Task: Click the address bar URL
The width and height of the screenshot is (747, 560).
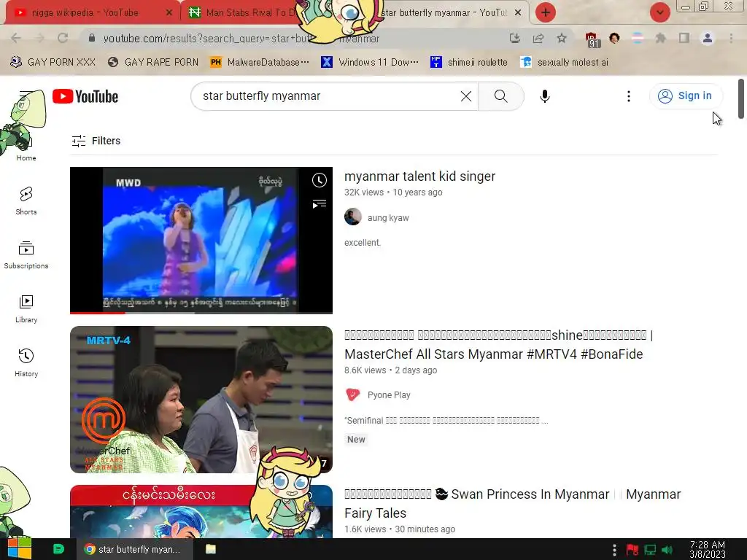Action: point(241,39)
